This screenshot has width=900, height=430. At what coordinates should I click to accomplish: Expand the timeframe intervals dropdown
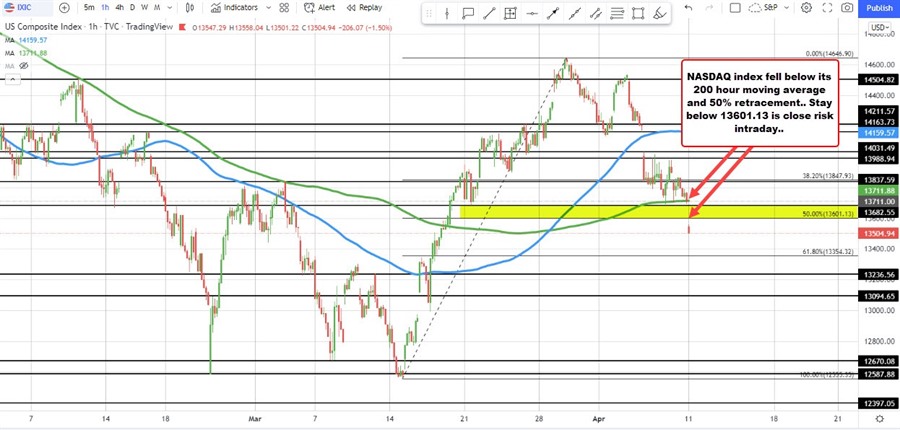click(x=170, y=7)
